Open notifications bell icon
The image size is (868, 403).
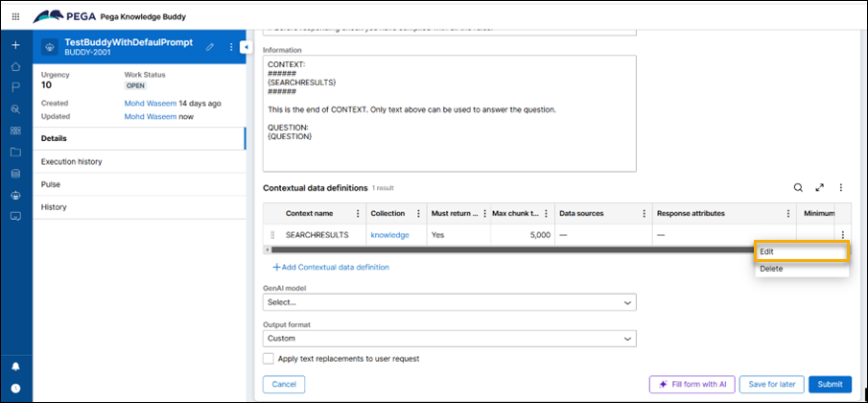tap(15, 367)
